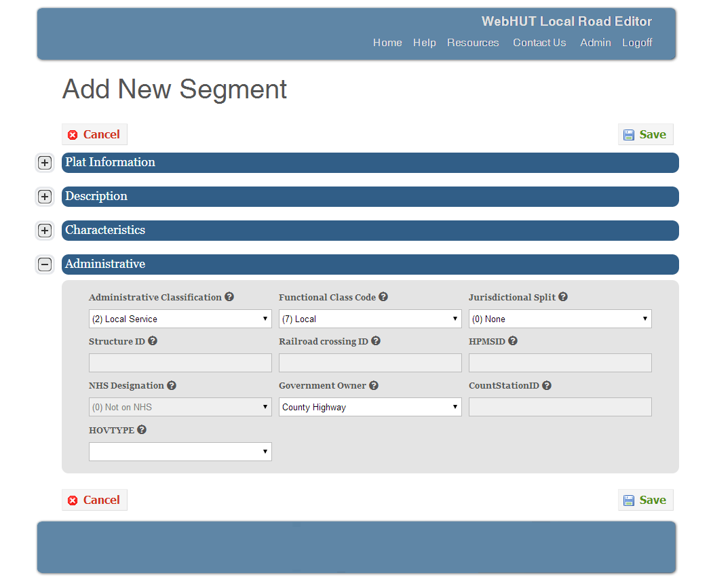
Task: Open Contact Us page
Action: [539, 43]
